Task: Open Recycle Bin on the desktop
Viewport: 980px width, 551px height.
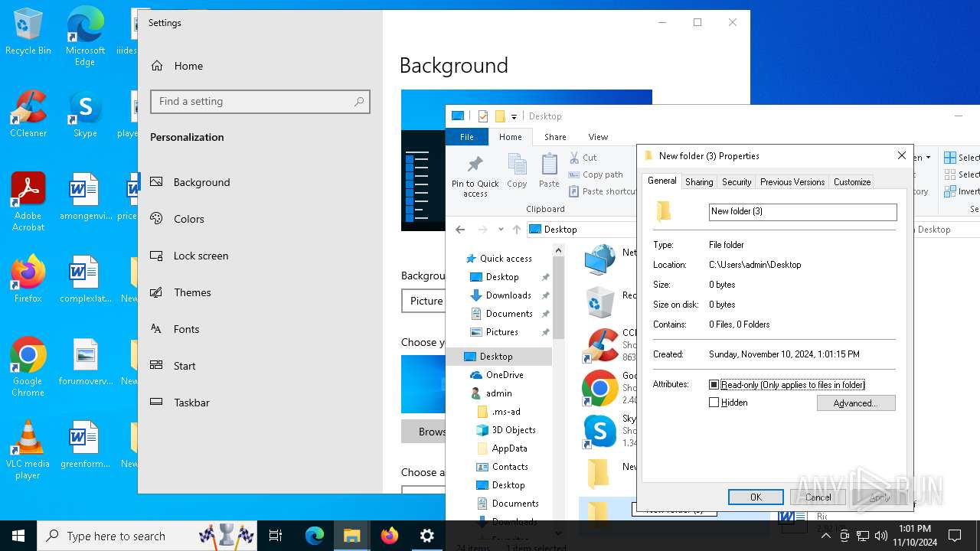Action: point(28,31)
